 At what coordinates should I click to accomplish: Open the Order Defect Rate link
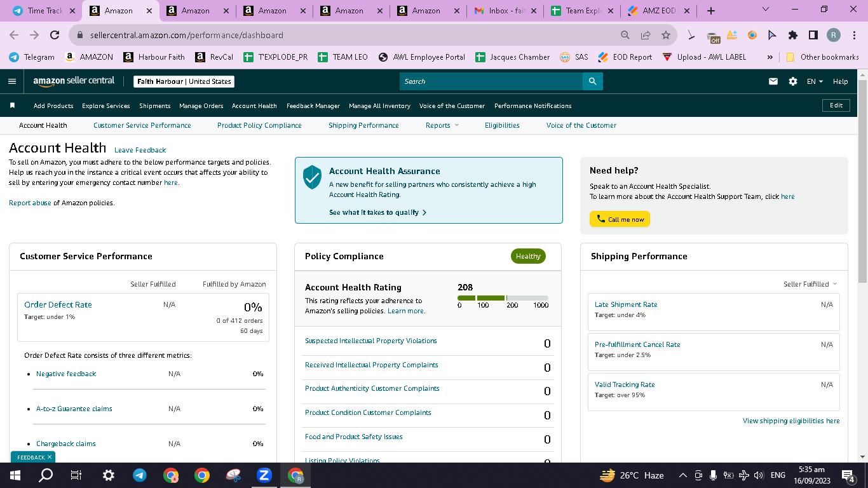pyautogui.click(x=58, y=304)
